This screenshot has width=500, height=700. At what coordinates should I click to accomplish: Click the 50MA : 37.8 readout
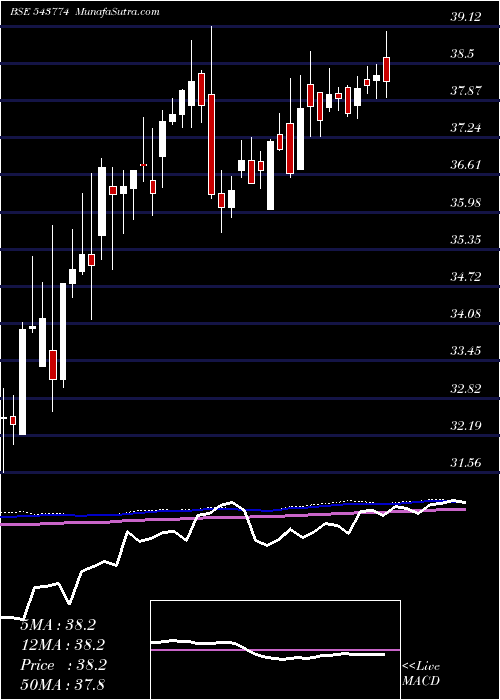(x=63, y=684)
